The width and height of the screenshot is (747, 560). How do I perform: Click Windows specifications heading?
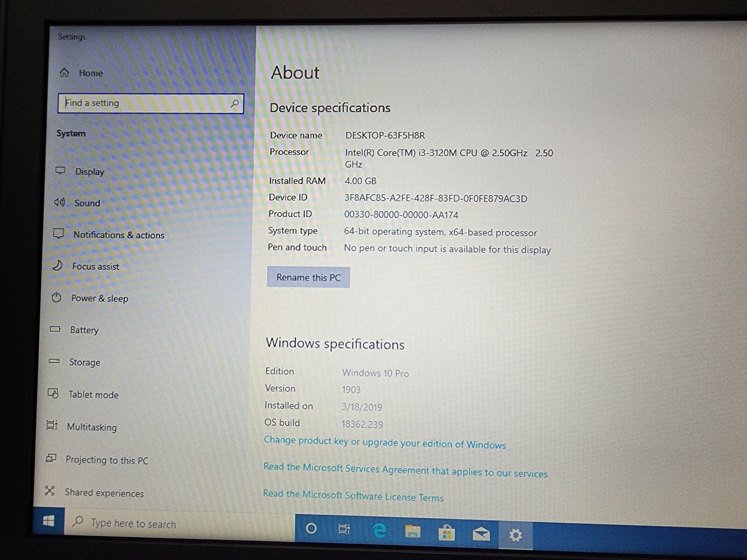[335, 344]
